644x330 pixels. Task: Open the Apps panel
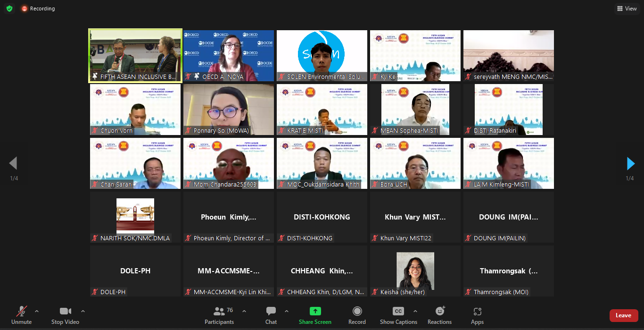click(477, 315)
